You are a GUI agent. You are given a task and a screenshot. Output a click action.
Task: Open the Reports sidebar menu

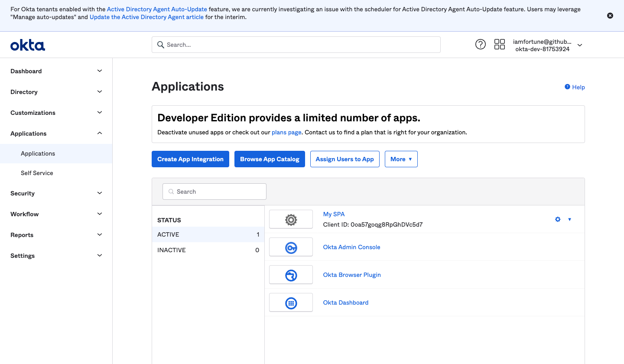coord(56,234)
